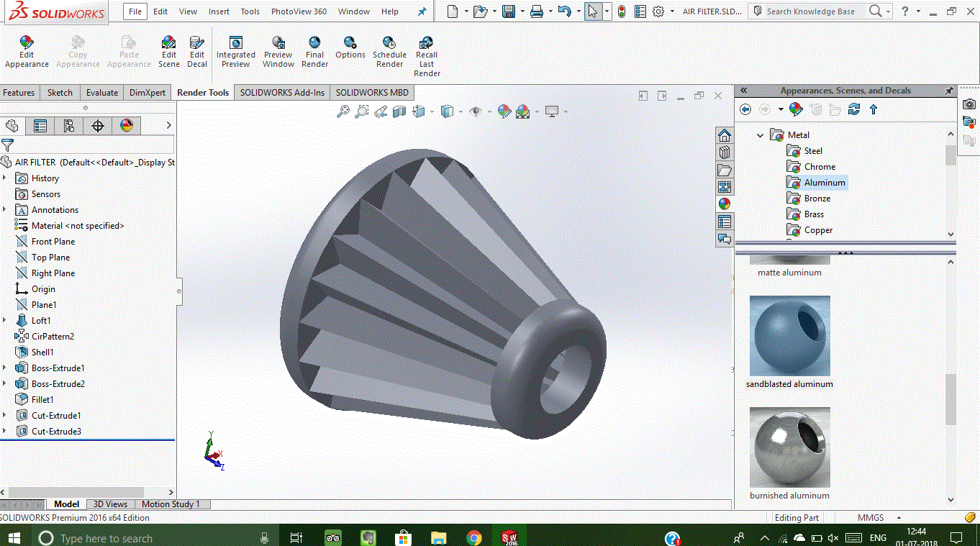Select the Chrome appearance folder
The image size is (980, 546).
(x=811, y=167)
